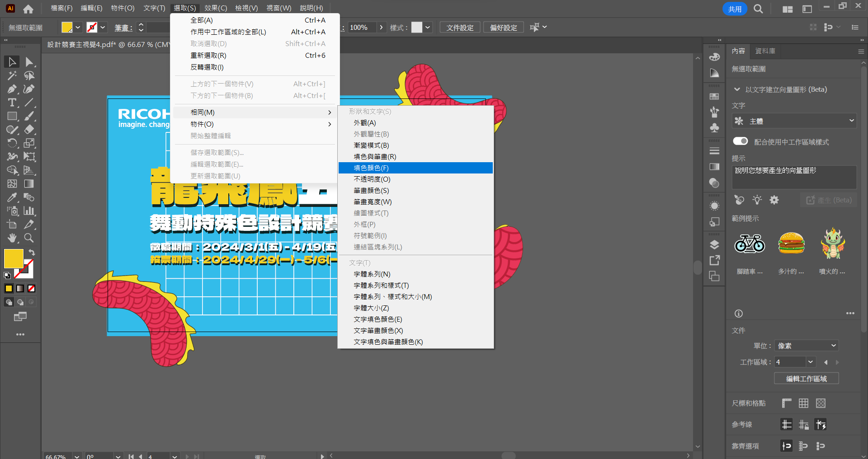Image resolution: width=868 pixels, height=459 pixels.
Task: Click the 文件設定 button
Action: coord(460,28)
